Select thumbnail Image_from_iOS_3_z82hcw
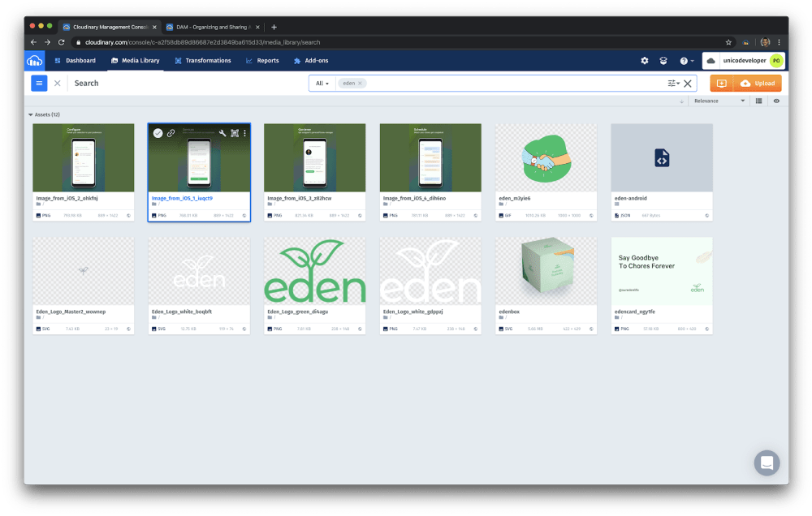 point(315,158)
